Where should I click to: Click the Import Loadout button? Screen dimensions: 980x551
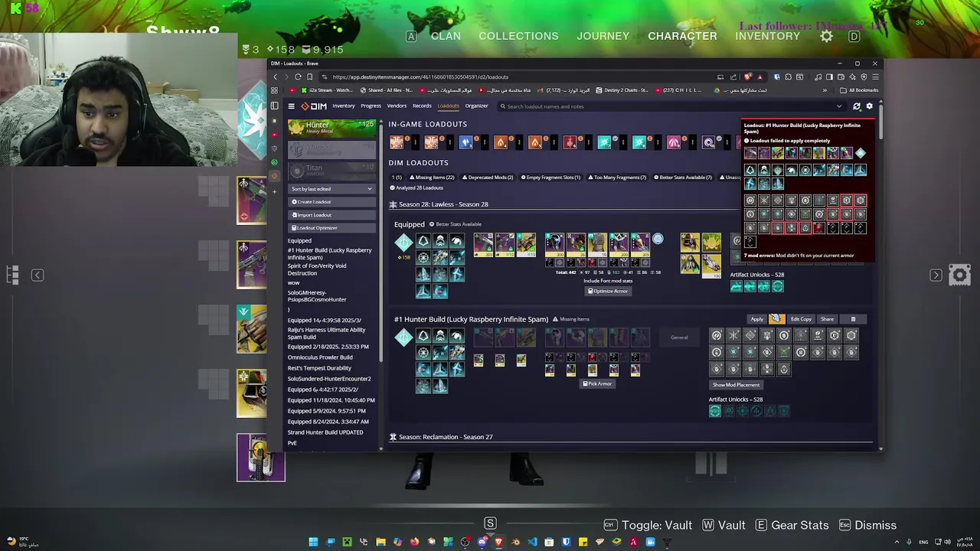(332, 215)
